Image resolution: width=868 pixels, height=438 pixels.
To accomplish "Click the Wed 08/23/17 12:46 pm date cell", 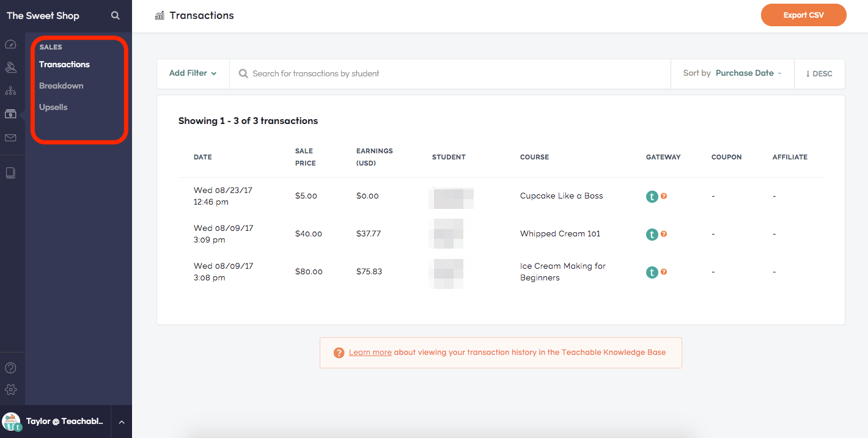I will tap(223, 196).
